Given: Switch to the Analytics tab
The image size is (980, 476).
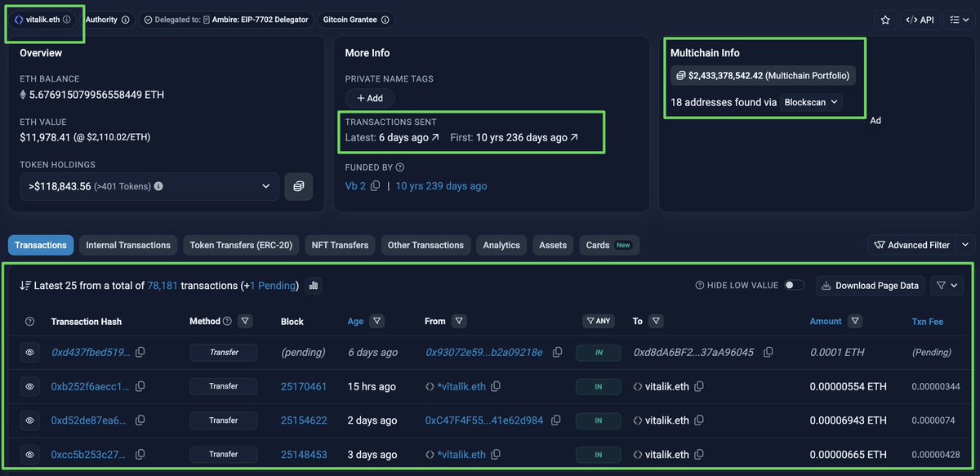Looking at the screenshot, I should 501,245.
